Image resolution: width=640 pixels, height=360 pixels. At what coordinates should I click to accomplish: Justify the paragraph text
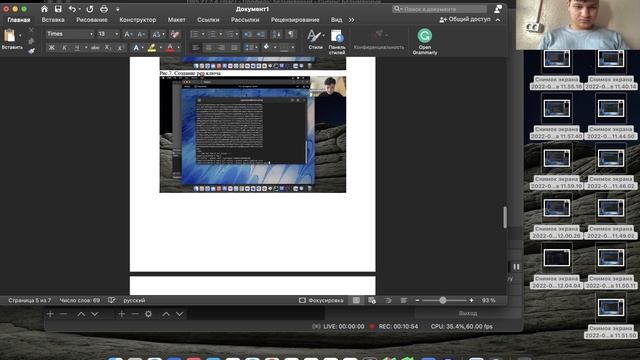click(235, 48)
